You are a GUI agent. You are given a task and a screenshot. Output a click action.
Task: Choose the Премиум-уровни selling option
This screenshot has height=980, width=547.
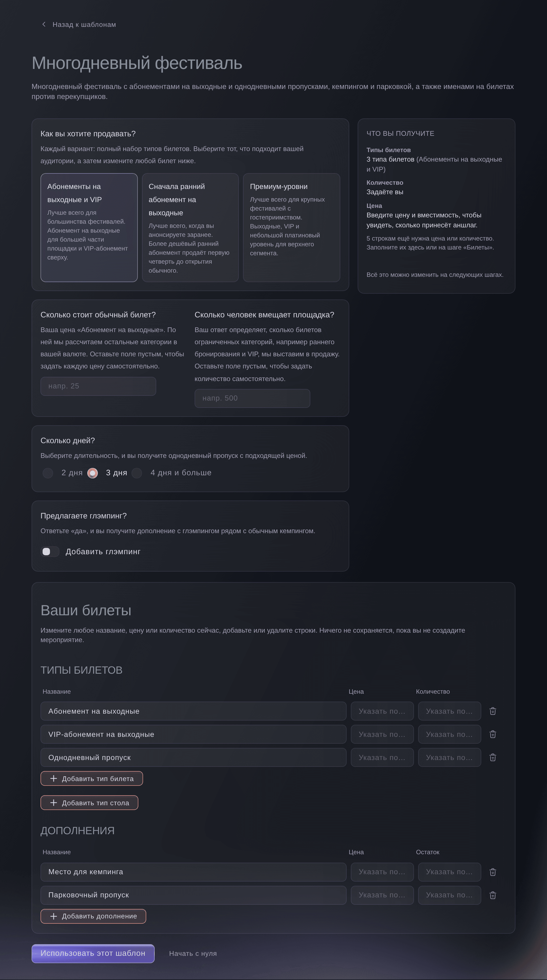click(292, 227)
